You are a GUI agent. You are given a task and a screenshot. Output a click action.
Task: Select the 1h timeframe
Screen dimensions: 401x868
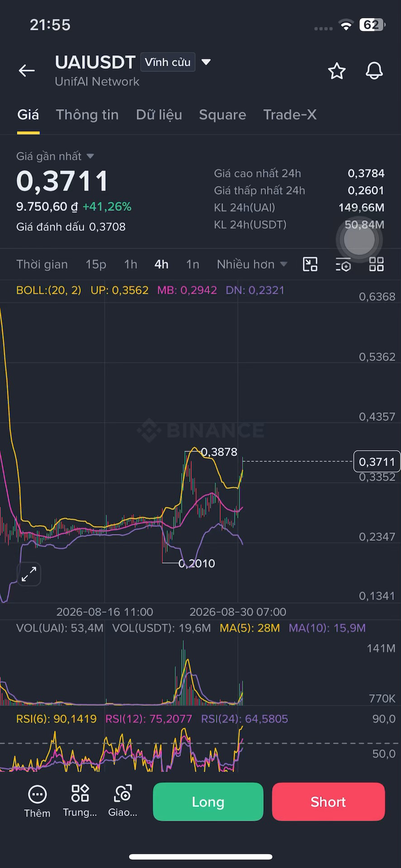(131, 264)
